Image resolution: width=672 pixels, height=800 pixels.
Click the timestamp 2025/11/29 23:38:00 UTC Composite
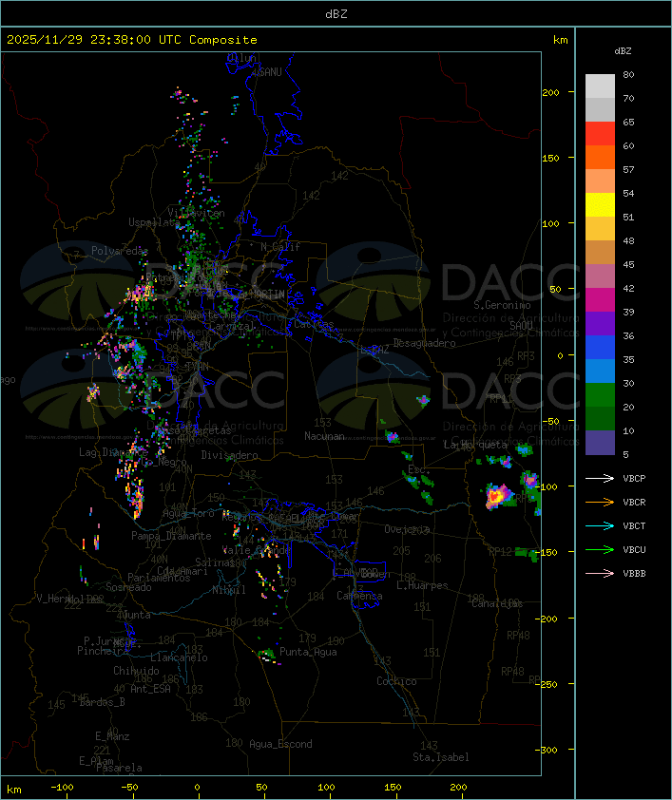tap(132, 40)
